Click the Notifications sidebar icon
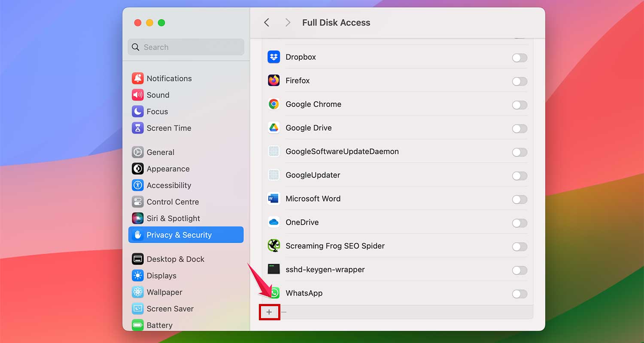 [x=138, y=78]
